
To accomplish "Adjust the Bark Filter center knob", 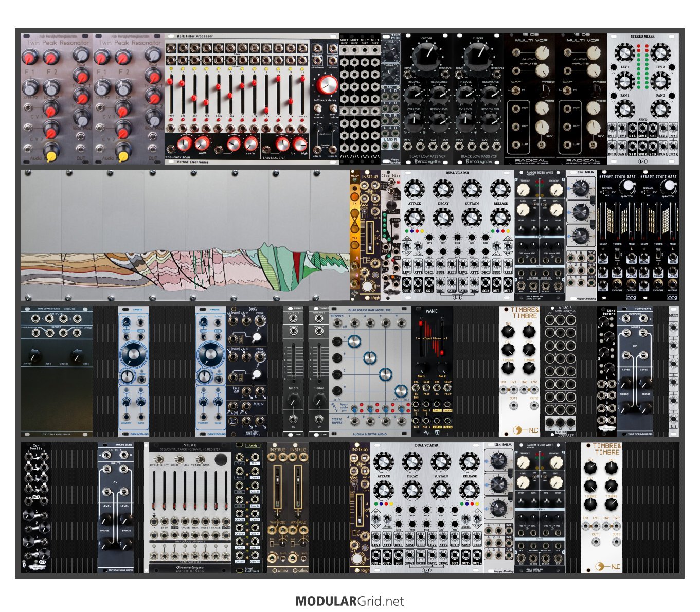I will tap(250, 143).
